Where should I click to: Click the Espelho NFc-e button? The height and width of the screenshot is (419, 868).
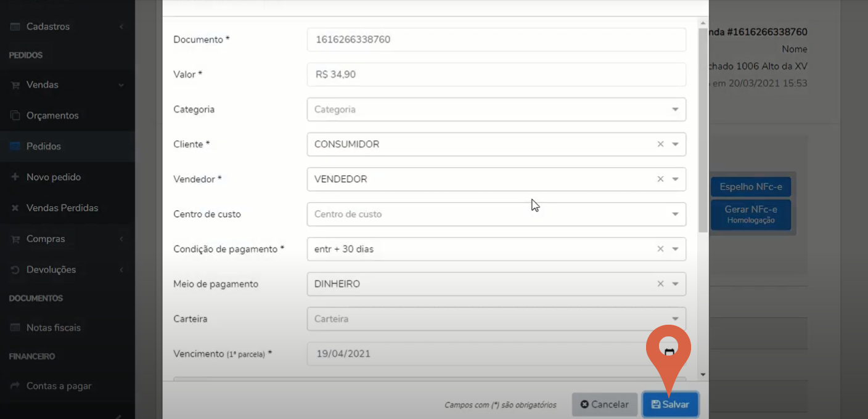point(751,187)
